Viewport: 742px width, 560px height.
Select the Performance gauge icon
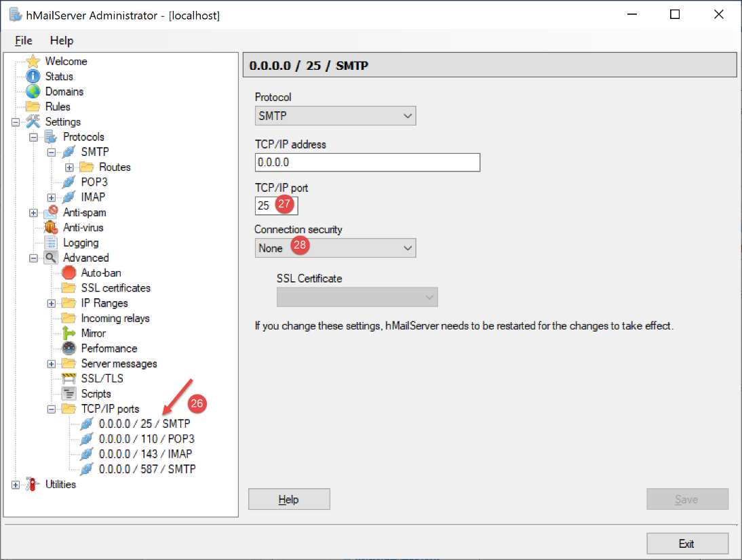pos(69,348)
